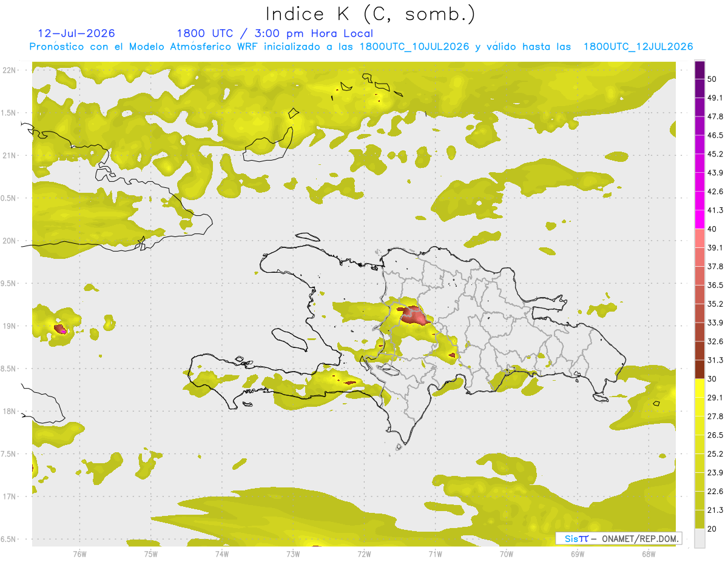Click the 72W longitude label
The height and width of the screenshot is (562, 728).
click(364, 554)
